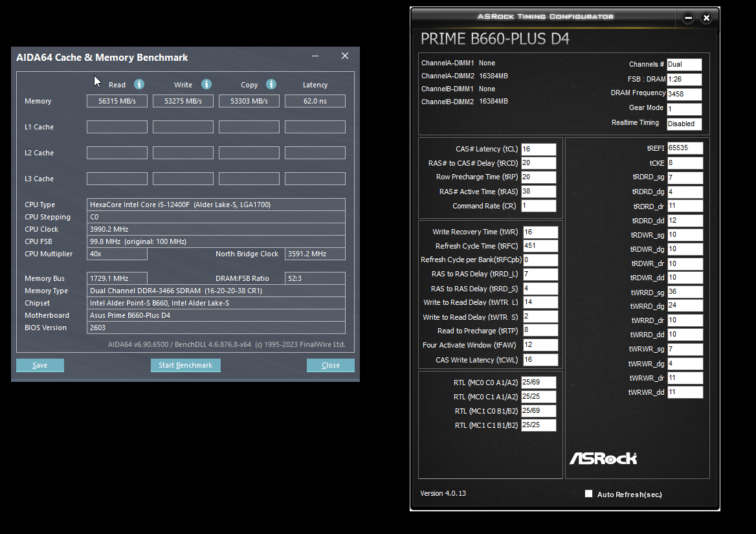The image size is (756, 534).
Task: Click the tCKE field
Action: tap(685, 163)
